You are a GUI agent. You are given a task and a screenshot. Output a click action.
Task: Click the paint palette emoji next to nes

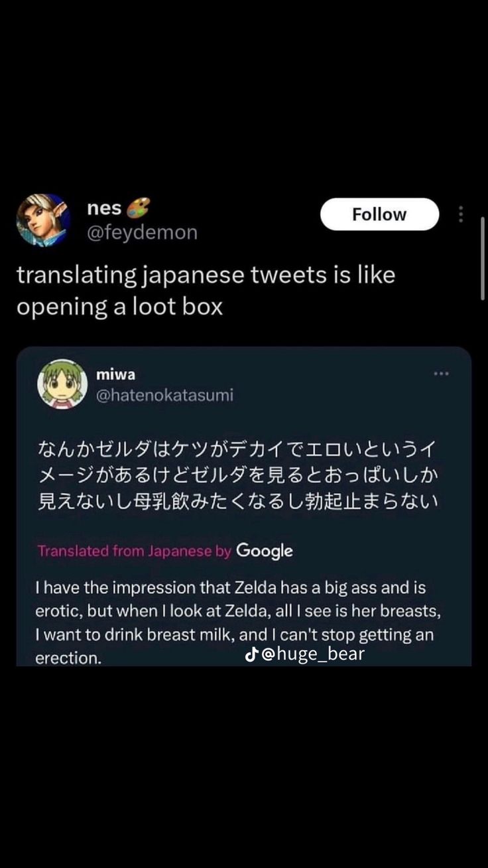[138, 208]
